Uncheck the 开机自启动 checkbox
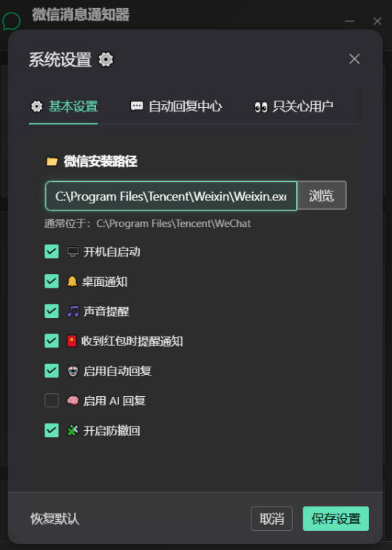The height and width of the screenshot is (550, 392). coord(52,251)
